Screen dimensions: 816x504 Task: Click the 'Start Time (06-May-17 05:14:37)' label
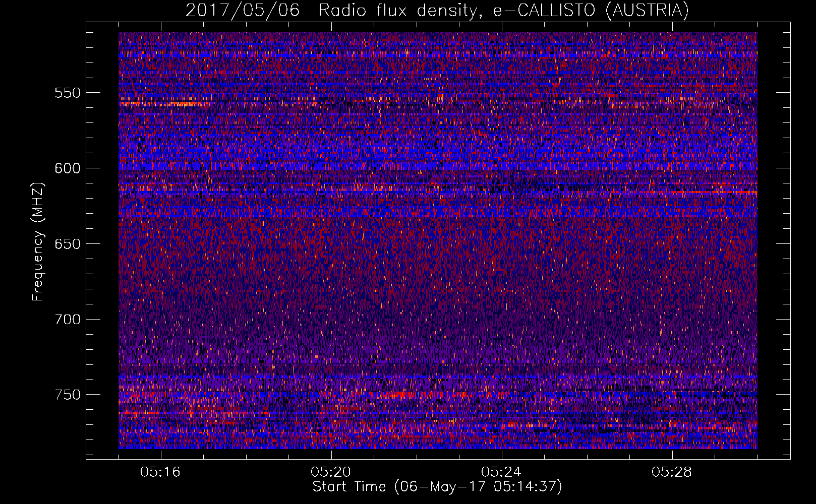coord(437,487)
